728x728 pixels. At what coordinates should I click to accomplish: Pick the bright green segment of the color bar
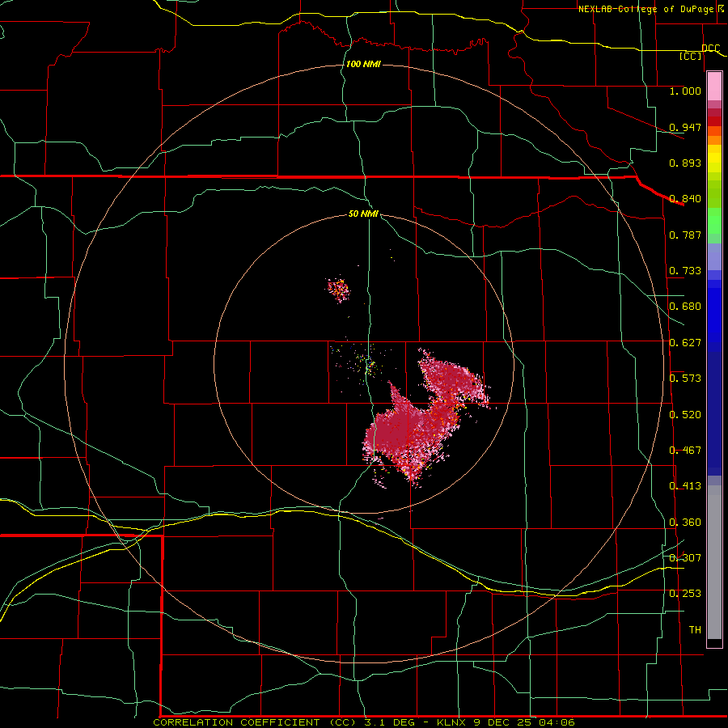(x=714, y=221)
